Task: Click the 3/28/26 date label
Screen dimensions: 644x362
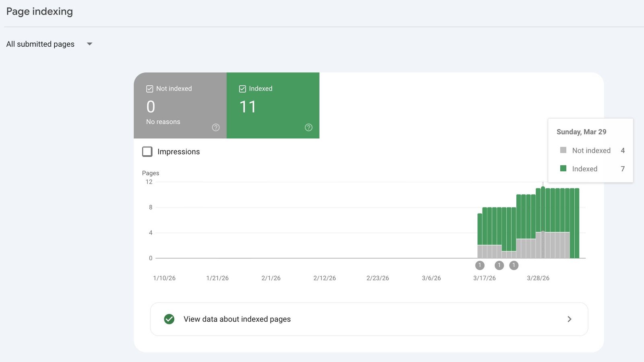Action: (538, 278)
